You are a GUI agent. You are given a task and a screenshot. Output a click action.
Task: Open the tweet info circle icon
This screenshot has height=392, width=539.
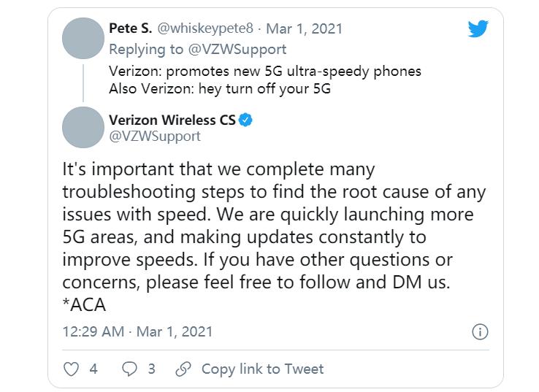pos(480,331)
